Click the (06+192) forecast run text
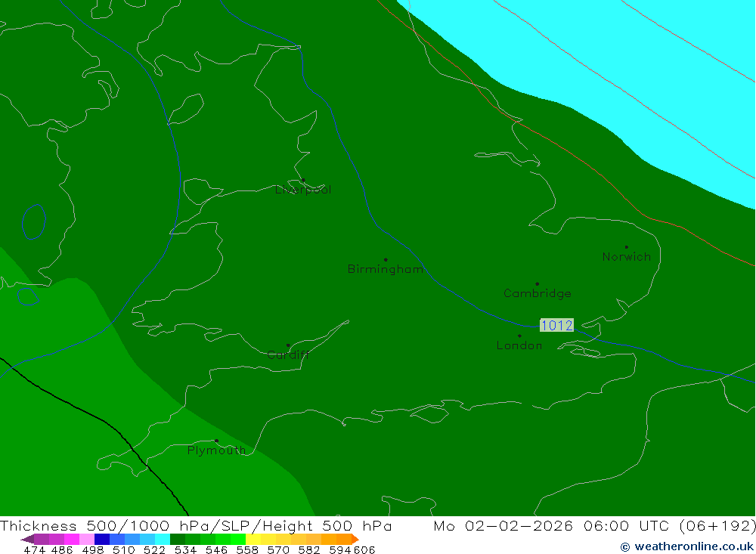The width and height of the screenshot is (756, 554). point(717,526)
